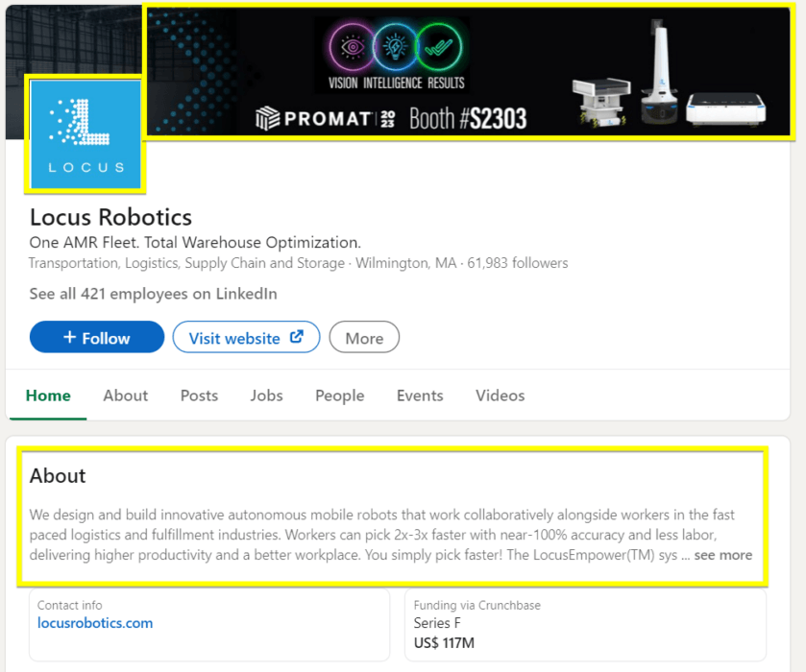Viewport: 806px width, 672px height.
Task: Click the Visit website button
Action: (x=246, y=337)
